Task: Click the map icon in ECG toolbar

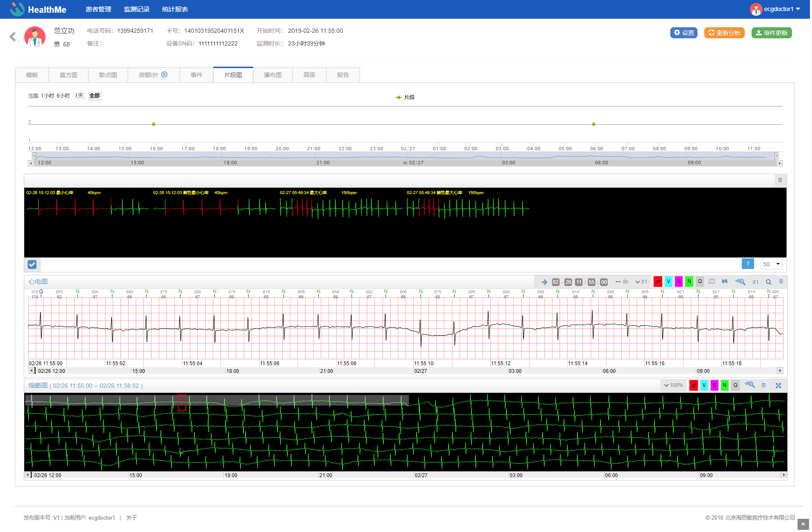Action: point(712,282)
